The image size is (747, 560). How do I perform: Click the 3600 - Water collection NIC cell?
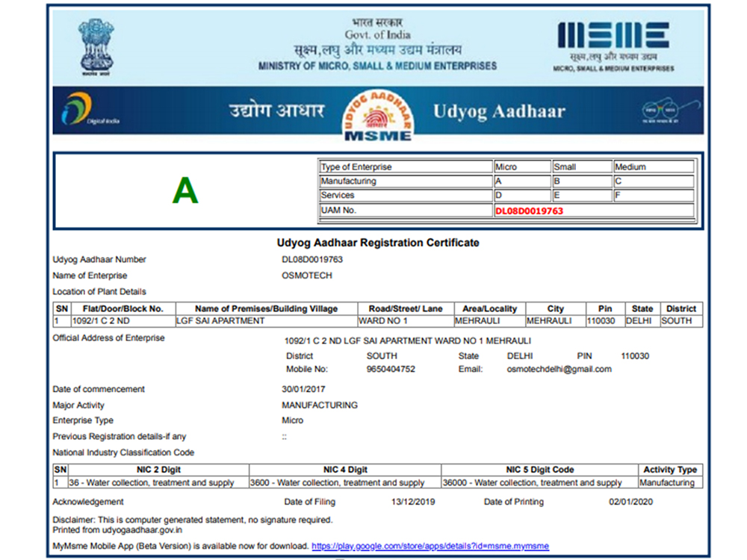click(x=345, y=482)
